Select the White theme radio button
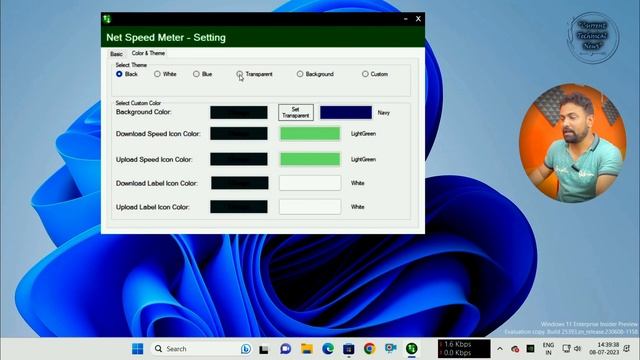The height and width of the screenshot is (360, 640). pyautogui.click(x=157, y=74)
